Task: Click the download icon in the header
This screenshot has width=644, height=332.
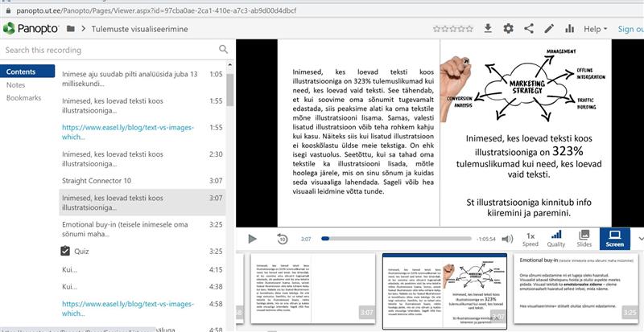Action: pos(488,28)
